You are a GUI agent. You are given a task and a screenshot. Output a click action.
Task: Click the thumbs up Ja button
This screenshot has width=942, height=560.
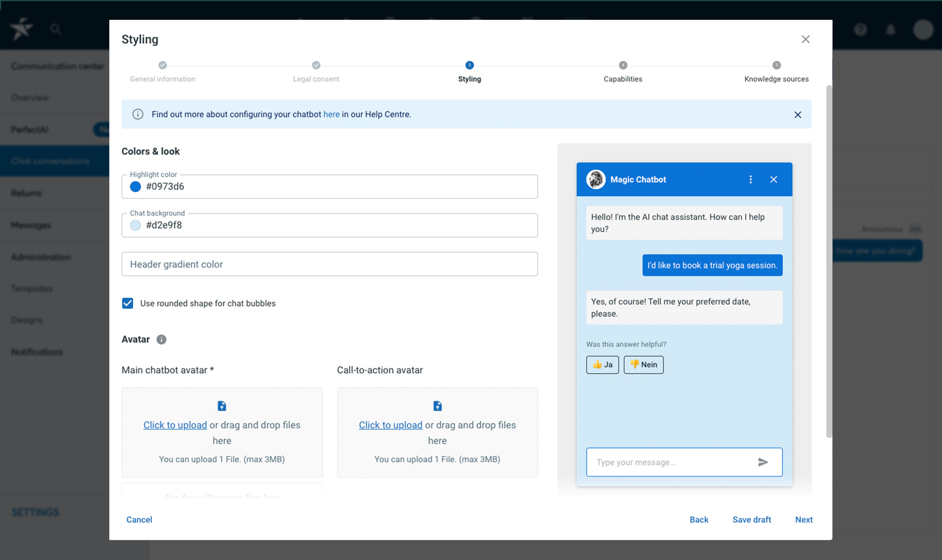coord(602,365)
